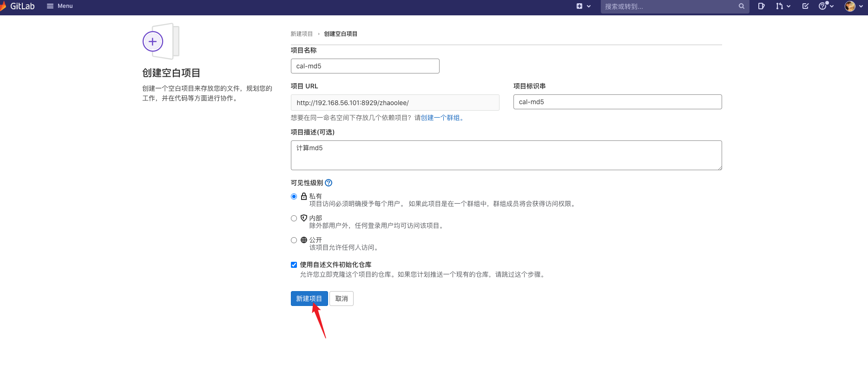
Task: Toggle 使用自述文件初始化仓库 checkbox
Action: (x=294, y=265)
